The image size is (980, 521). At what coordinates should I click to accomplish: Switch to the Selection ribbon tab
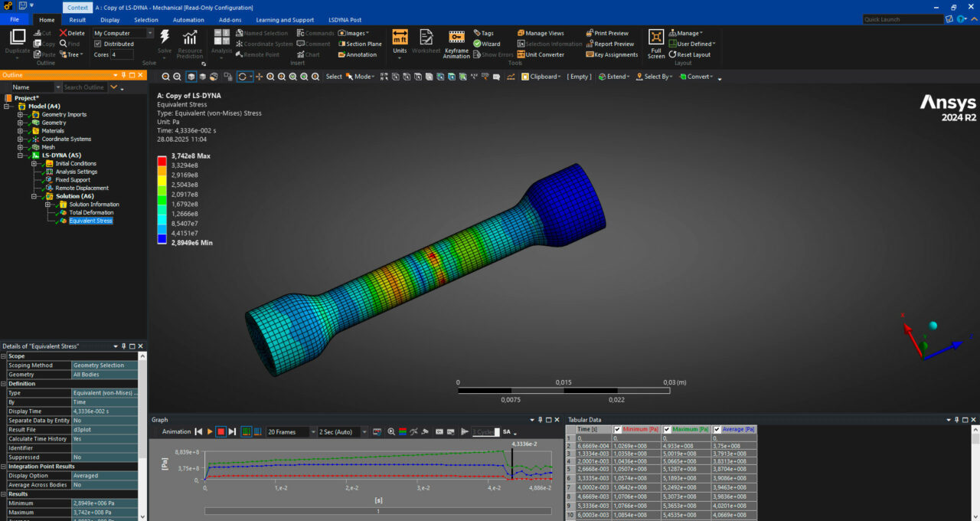[145, 20]
